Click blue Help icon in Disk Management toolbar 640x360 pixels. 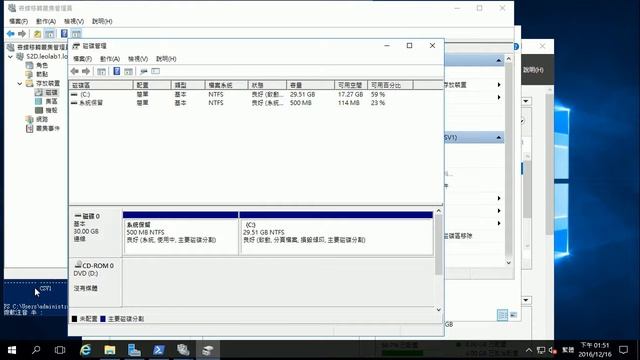click(116, 71)
